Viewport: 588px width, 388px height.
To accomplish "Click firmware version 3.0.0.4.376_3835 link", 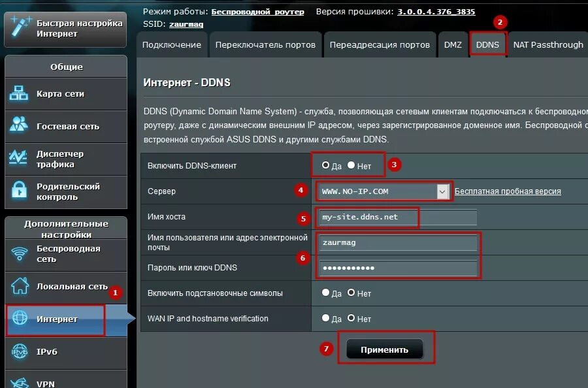I will [436, 12].
